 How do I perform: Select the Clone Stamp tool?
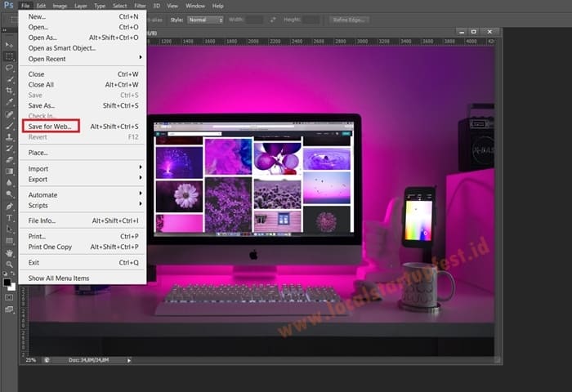click(9, 137)
